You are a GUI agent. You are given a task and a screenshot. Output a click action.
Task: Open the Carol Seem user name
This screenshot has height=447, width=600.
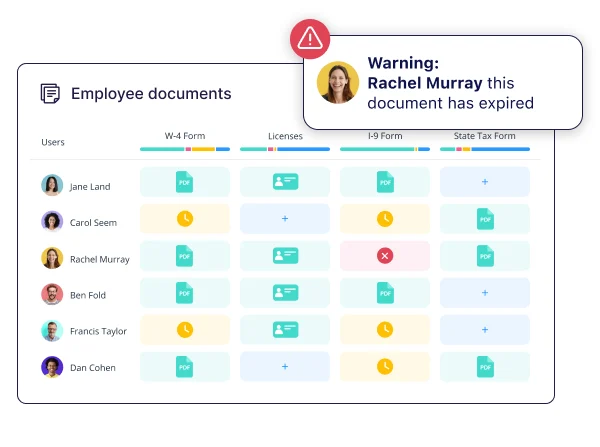point(93,223)
